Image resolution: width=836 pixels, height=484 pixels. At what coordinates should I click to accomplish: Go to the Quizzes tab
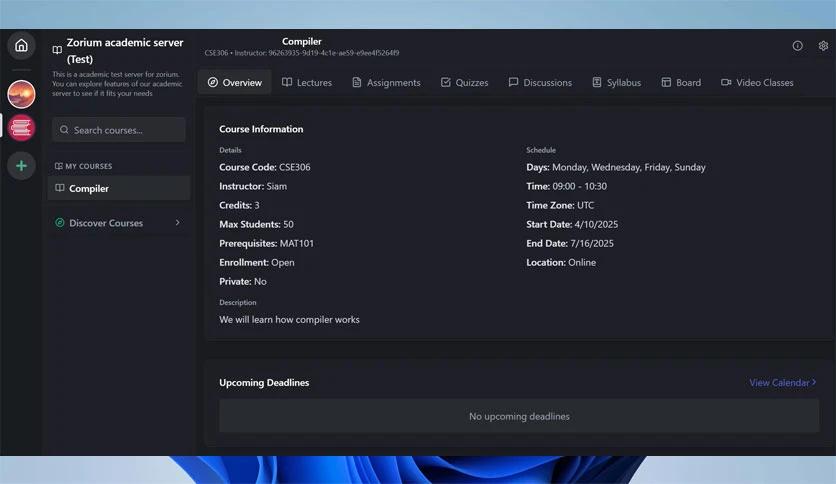click(464, 83)
